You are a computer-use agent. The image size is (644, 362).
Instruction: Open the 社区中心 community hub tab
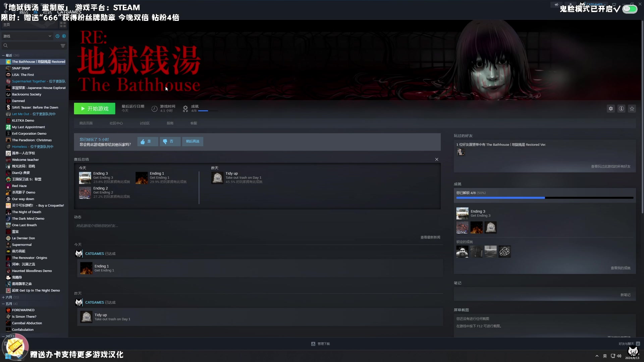click(116, 123)
